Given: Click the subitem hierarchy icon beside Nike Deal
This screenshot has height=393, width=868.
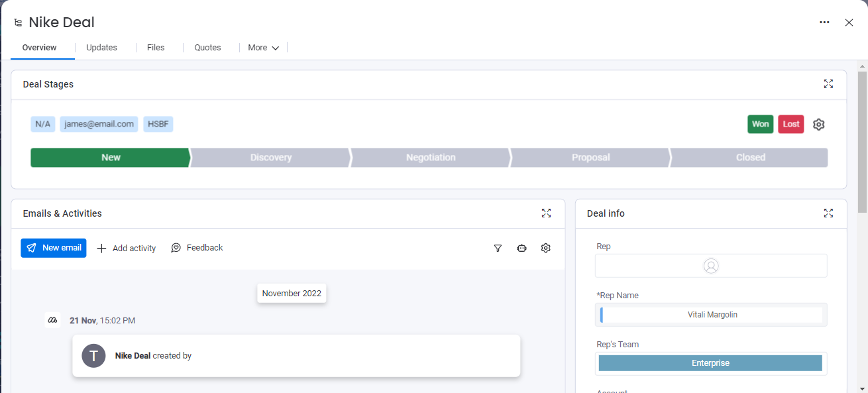Looking at the screenshot, I should click(18, 23).
